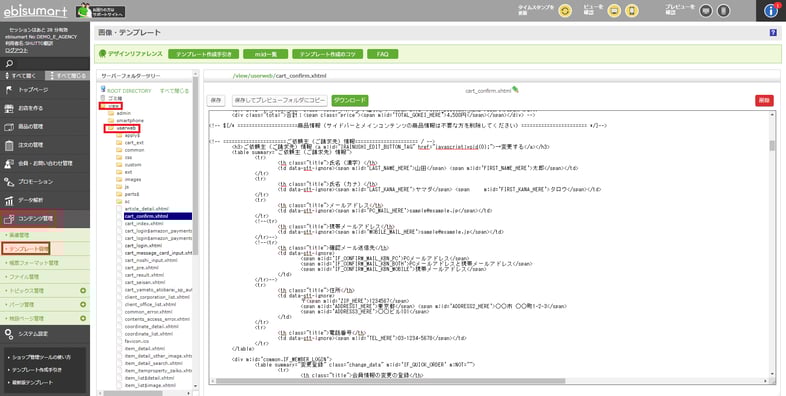Click the pencil icon next to cart_confirm.xhtml
The image size is (786, 396).
tap(515, 90)
